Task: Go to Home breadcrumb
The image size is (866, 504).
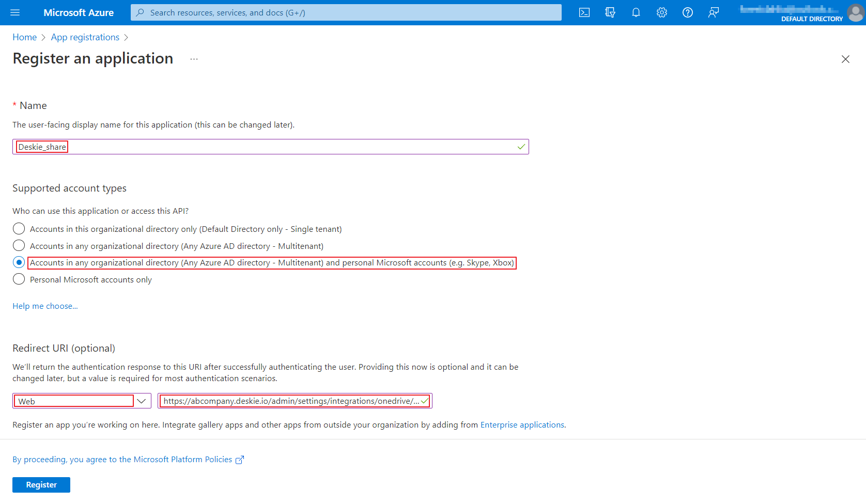Action: [x=25, y=37]
